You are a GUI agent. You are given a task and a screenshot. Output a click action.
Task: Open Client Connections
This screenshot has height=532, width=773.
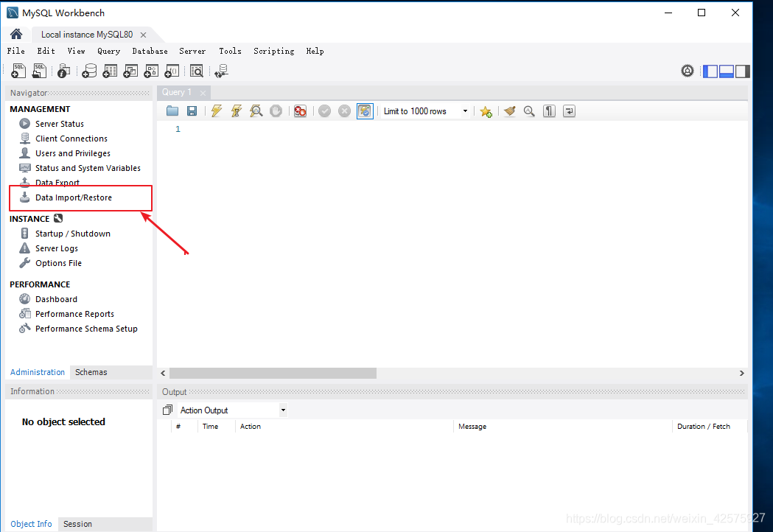click(x=71, y=139)
